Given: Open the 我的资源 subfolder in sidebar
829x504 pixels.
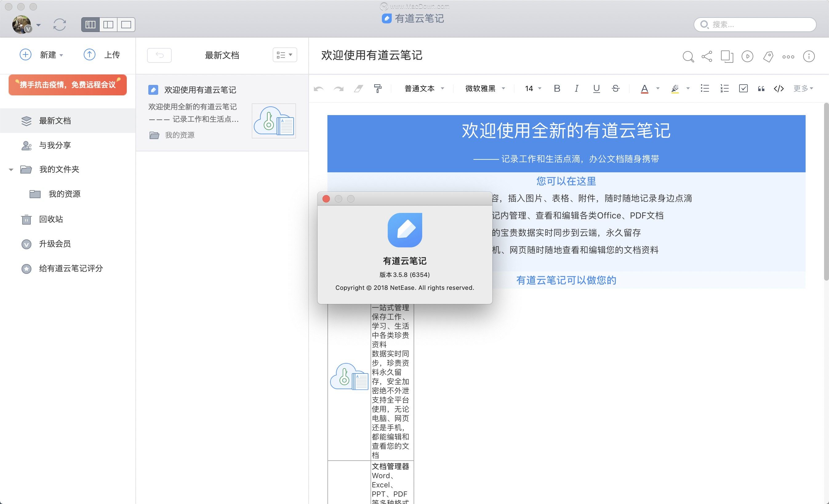Looking at the screenshot, I should click(x=64, y=194).
